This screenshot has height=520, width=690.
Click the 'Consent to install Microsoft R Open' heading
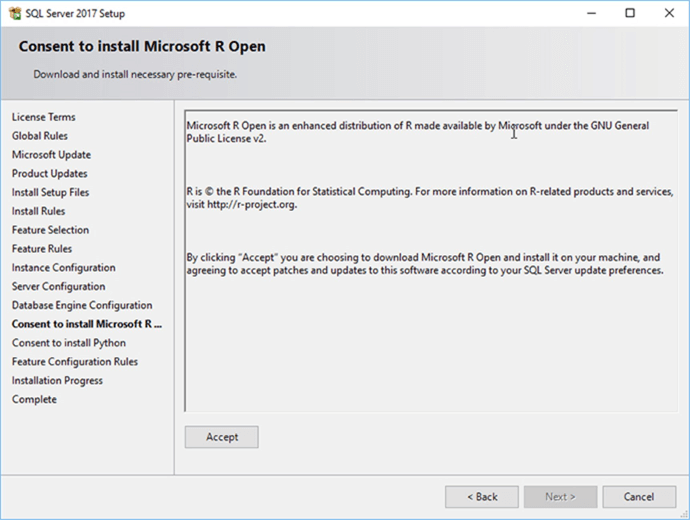pyautogui.click(x=142, y=47)
